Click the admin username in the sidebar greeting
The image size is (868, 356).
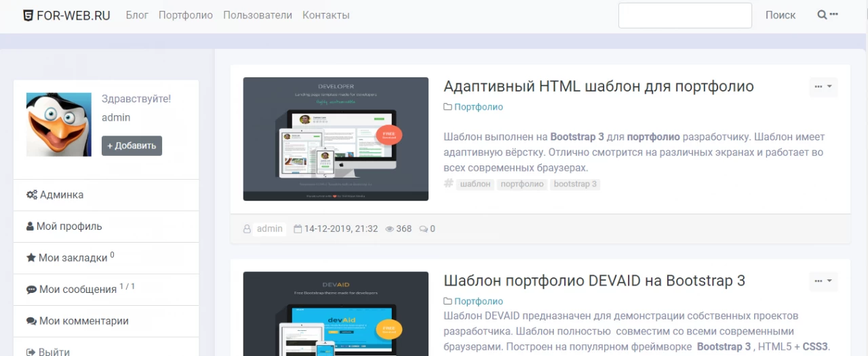(116, 117)
